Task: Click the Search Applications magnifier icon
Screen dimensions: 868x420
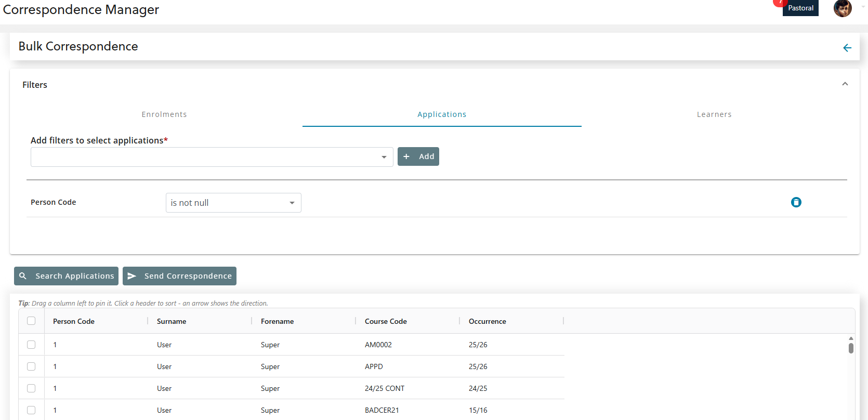Action: click(x=23, y=276)
